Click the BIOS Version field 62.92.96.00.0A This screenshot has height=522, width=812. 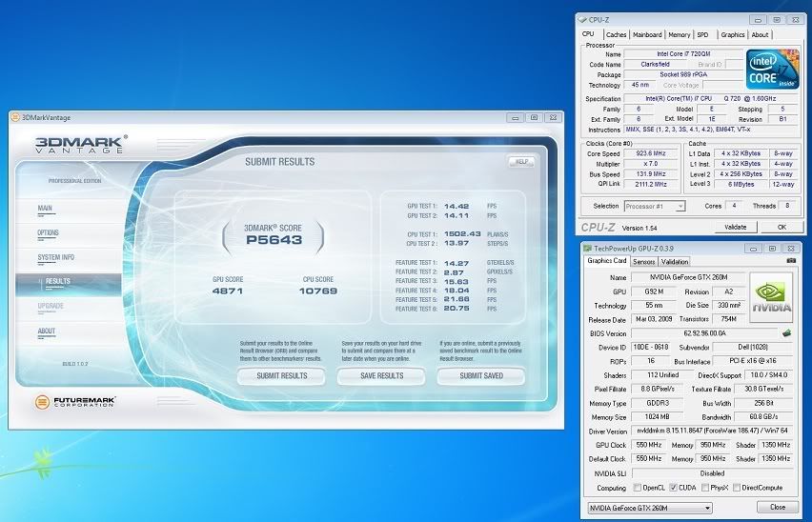[x=704, y=333]
